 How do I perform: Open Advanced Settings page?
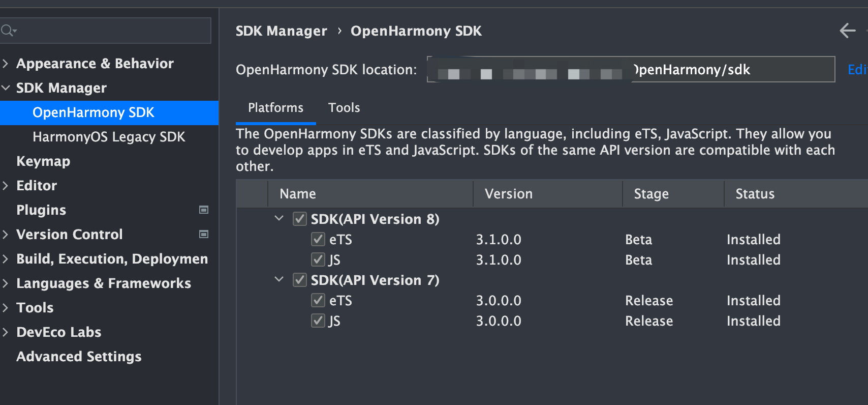click(79, 357)
